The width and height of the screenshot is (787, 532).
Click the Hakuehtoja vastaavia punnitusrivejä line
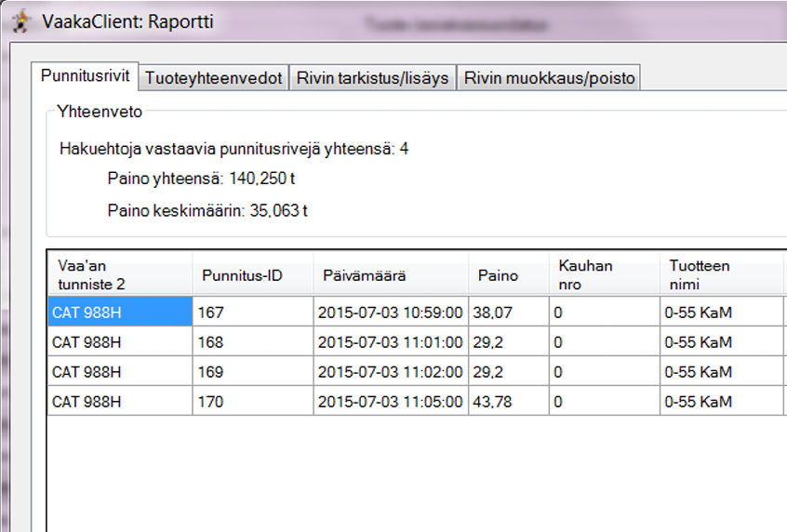(233, 149)
